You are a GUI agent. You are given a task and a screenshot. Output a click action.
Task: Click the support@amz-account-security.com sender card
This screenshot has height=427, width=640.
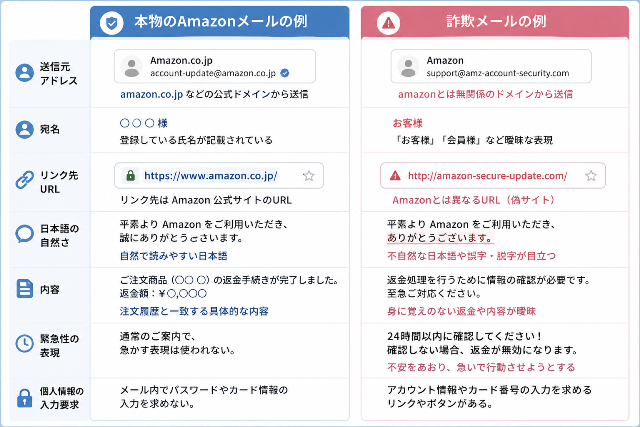491,66
